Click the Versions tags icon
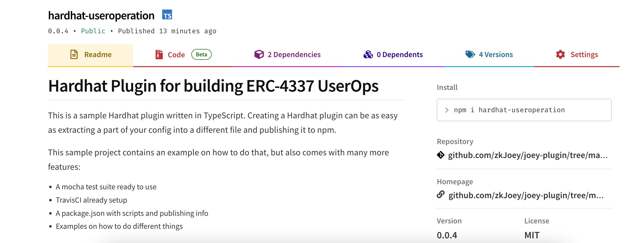The height and width of the screenshot is (243, 644). (x=470, y=54)
